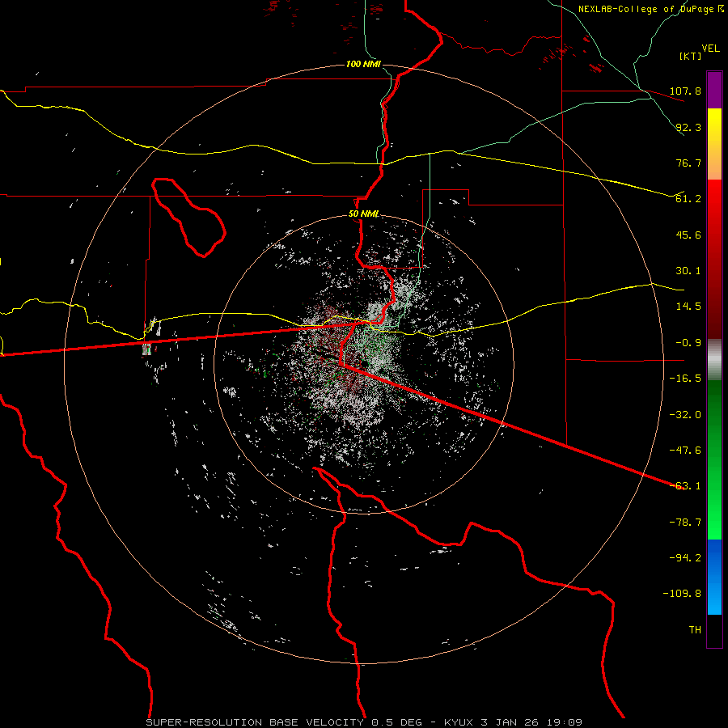Click the 100 NMI range ring label
The width and height of the screenshot is (728, 728).
(363, 64)
